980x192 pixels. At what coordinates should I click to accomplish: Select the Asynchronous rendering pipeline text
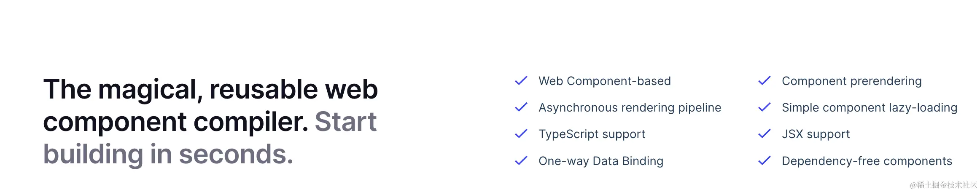point(630,108)
